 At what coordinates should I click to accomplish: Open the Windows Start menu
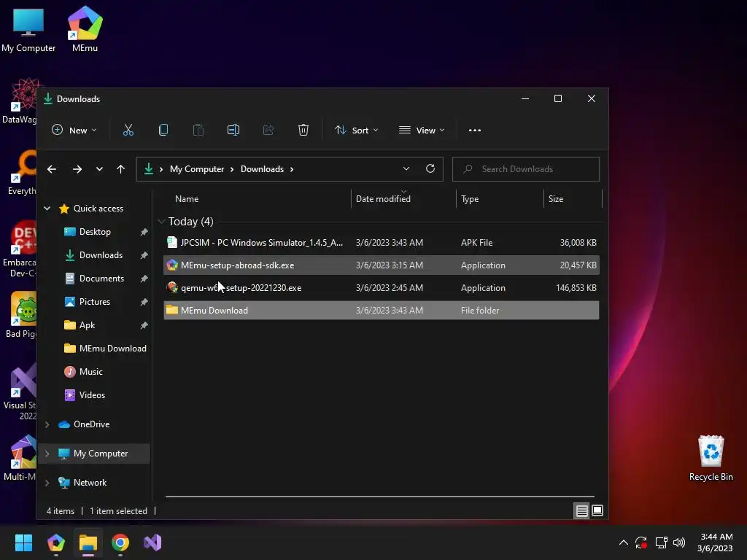(23, 542)
